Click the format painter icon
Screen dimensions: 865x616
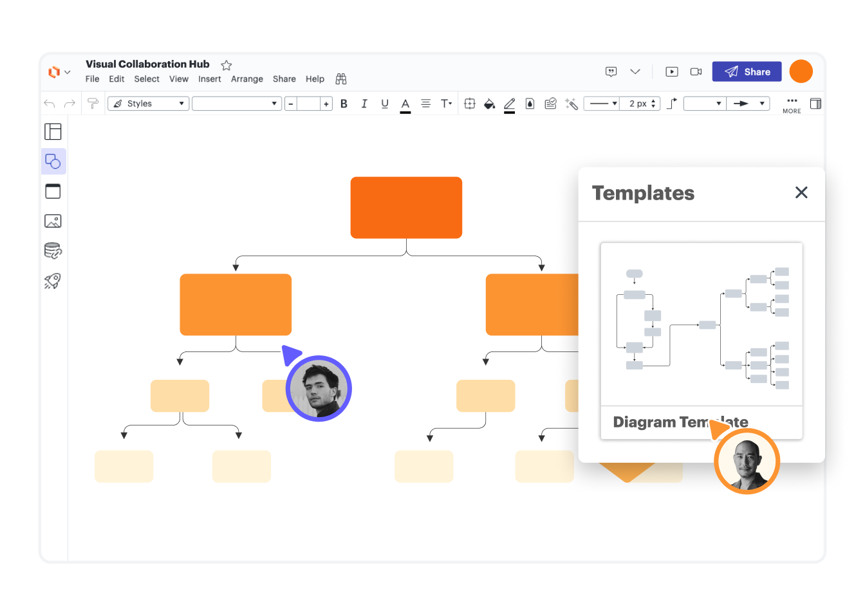(x=93, y=104)
